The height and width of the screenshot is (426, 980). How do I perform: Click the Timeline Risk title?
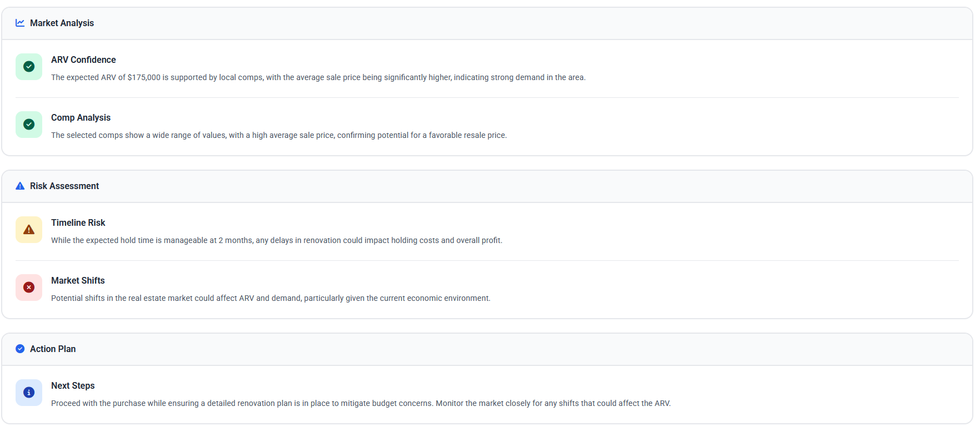point(78,222)
